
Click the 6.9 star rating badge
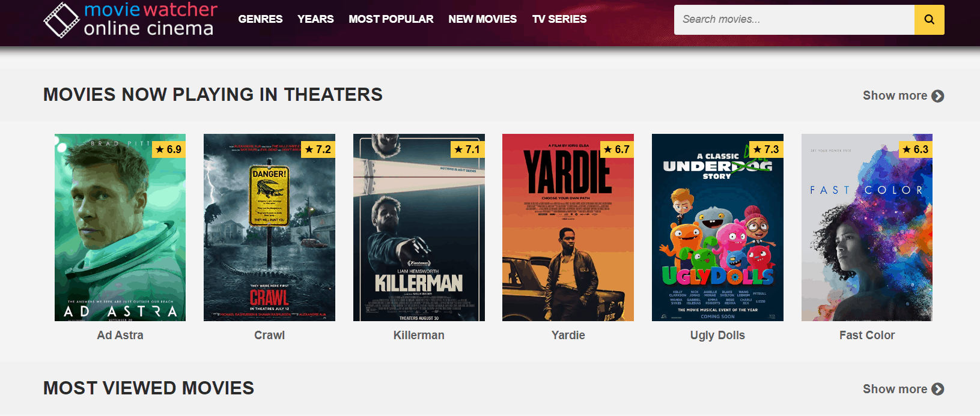(x=169, y=149)
